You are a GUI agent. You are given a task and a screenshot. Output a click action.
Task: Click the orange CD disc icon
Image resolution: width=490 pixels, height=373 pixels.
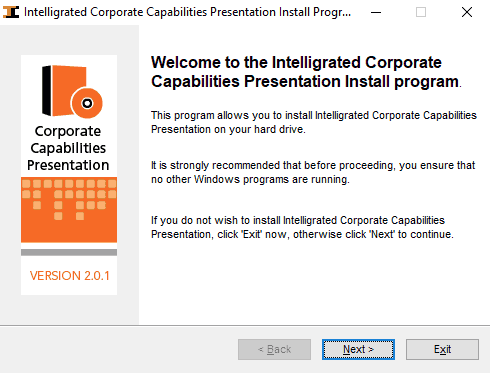[87, 103]
